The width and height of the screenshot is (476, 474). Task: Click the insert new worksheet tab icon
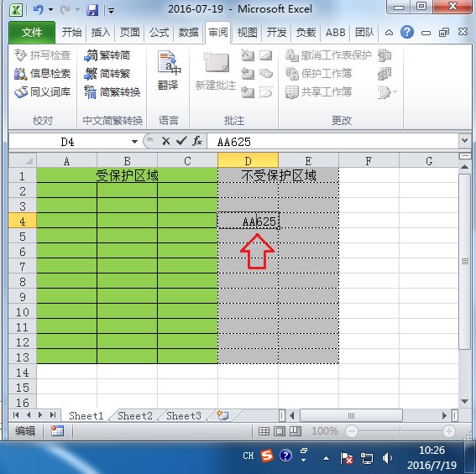[x=222, y=415]
